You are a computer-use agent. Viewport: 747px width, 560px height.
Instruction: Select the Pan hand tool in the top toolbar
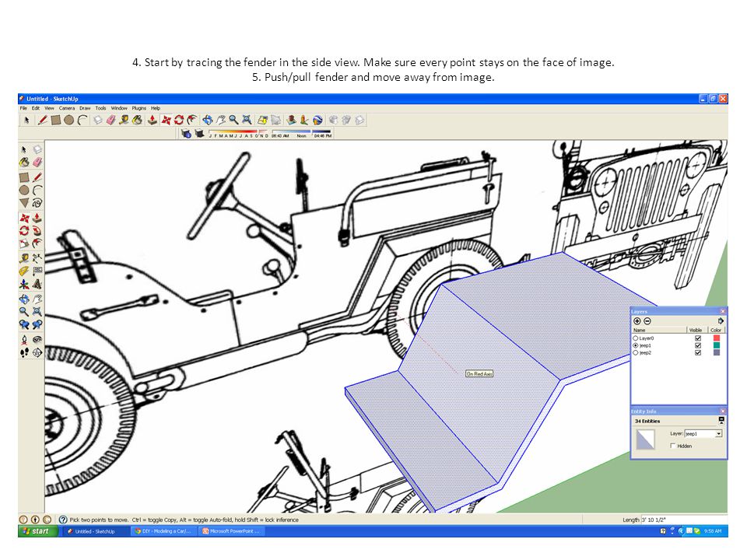pyautogui.click(x=220, y=120)
